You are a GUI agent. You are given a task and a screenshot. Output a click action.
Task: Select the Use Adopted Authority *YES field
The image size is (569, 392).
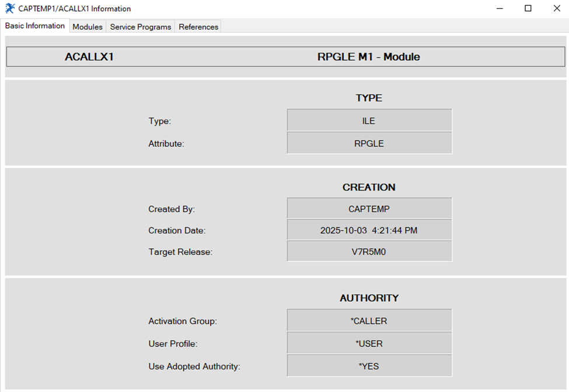click(x=369, y=366)
